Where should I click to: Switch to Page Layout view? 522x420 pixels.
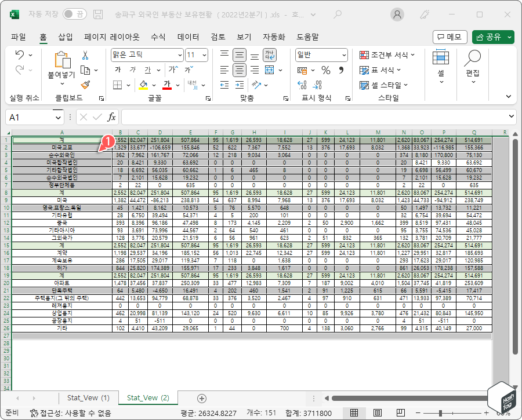pos(378,412)
